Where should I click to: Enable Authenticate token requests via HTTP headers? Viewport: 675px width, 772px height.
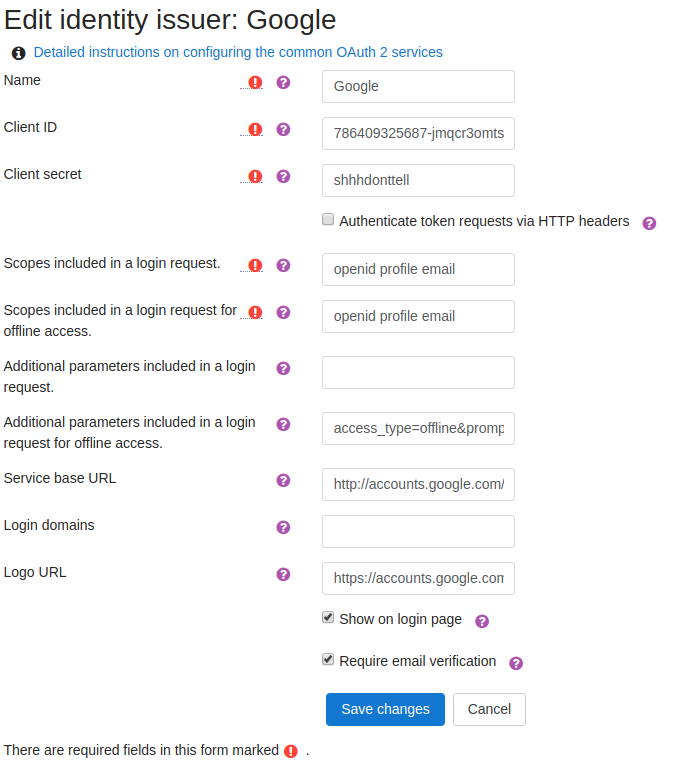328,220
